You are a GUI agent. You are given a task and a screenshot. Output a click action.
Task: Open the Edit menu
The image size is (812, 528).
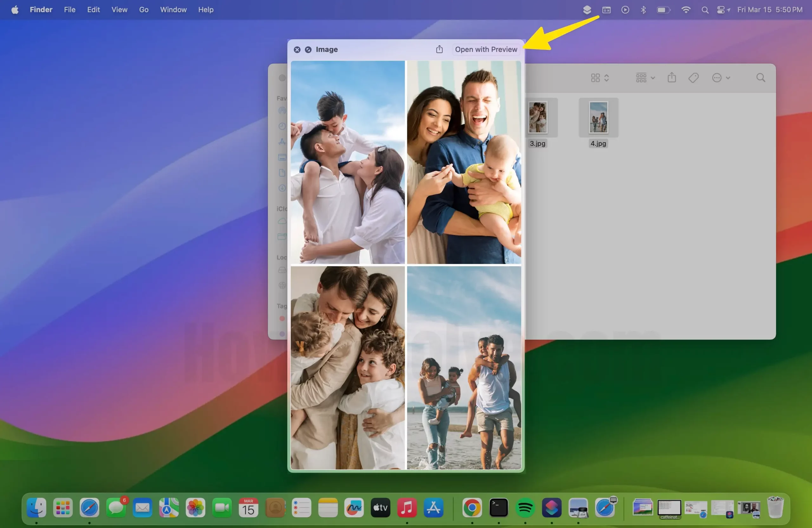[x=93, y=10]
